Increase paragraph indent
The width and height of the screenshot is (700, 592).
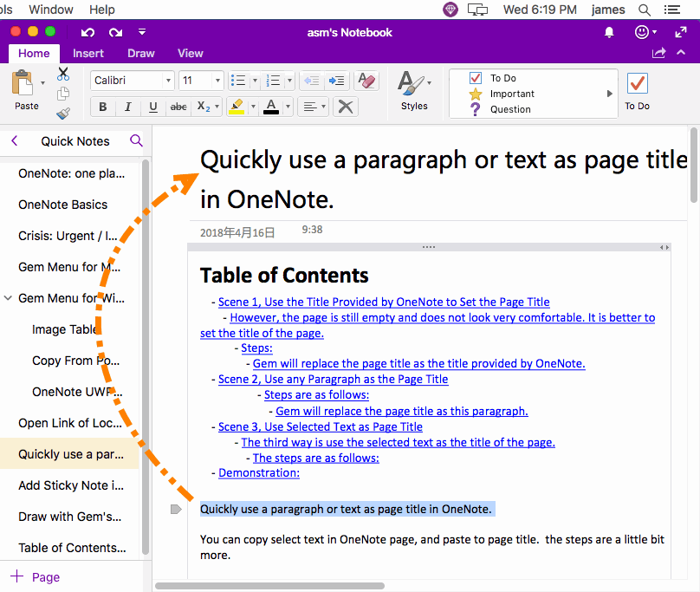[x=337, y=81]
